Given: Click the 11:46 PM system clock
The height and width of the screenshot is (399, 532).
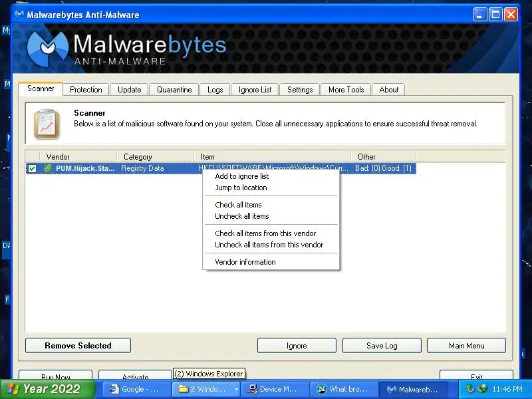Looking at the screenshot, I should click(x=507, y=389).
